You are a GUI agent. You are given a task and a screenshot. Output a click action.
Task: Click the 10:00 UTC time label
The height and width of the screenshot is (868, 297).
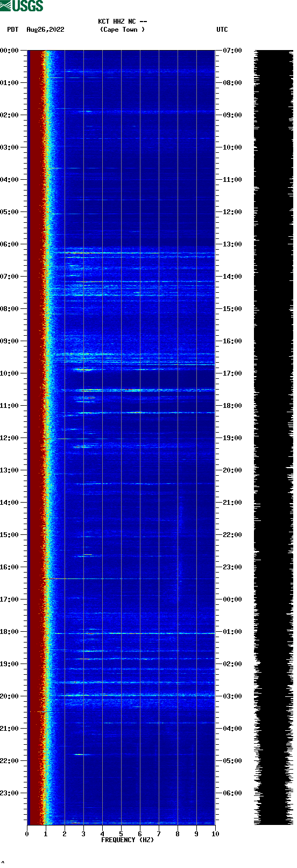pyautogui.click(x=232, y=147)
